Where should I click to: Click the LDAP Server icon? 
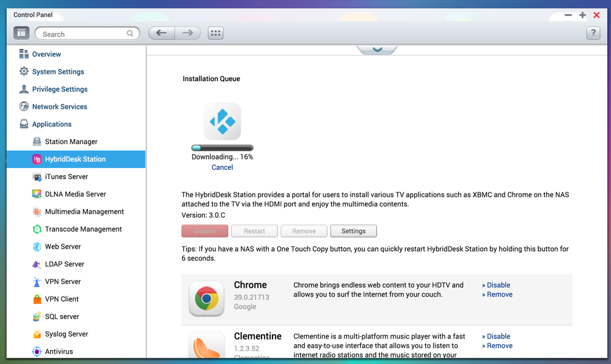(x=37, y=264)
